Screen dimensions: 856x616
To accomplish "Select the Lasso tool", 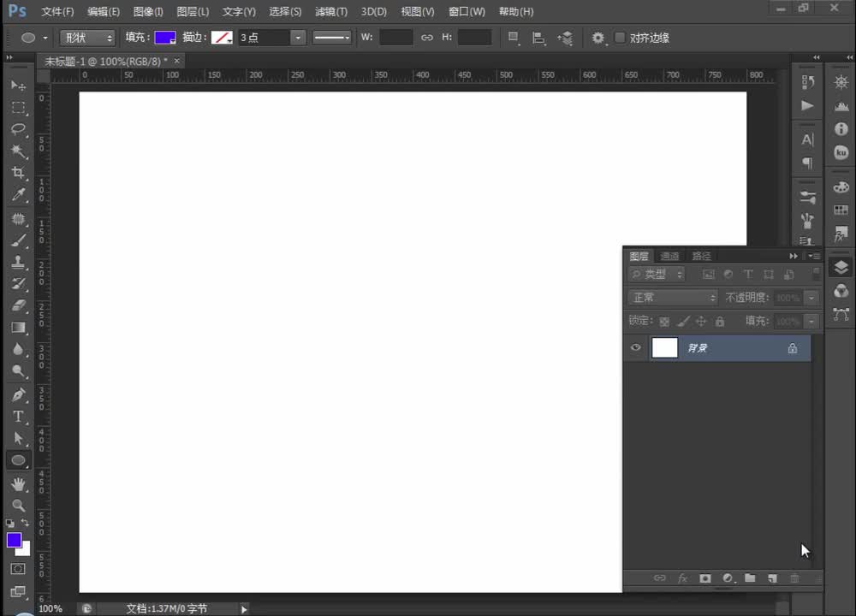I will (18, 129).
